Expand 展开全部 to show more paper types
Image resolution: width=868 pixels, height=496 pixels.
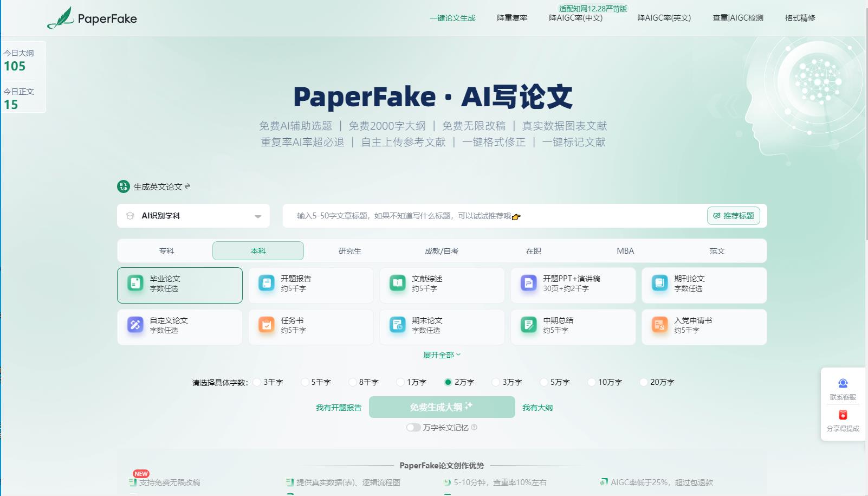442,355
